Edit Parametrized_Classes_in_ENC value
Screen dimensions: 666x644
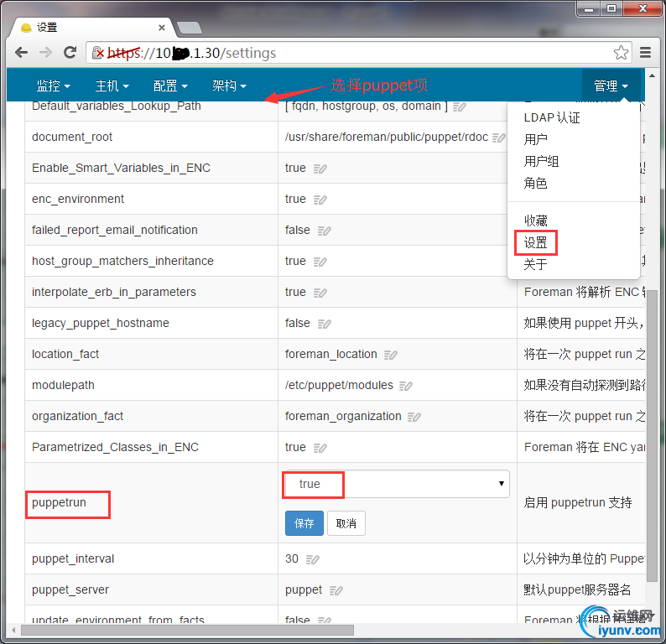[320, 448]
